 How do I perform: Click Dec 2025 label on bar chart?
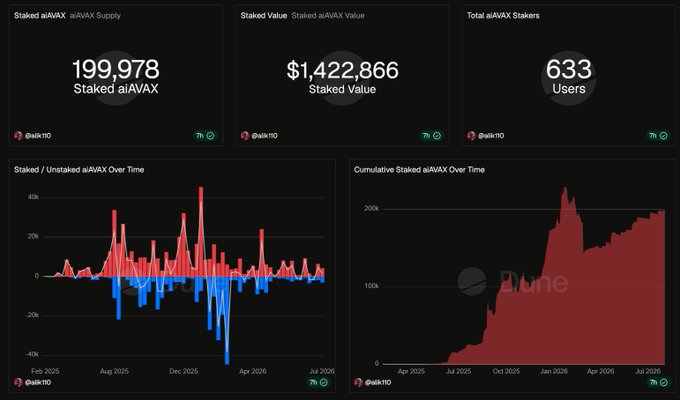183,371
